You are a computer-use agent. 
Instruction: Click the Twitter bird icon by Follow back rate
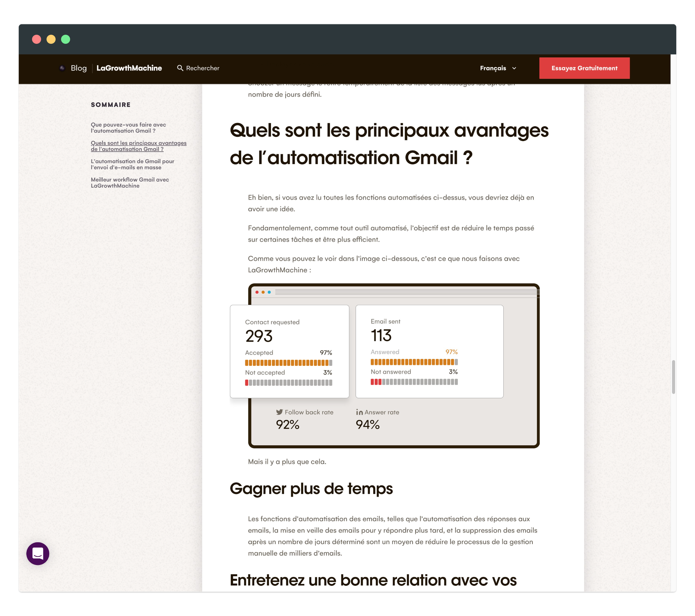(279, 412)
